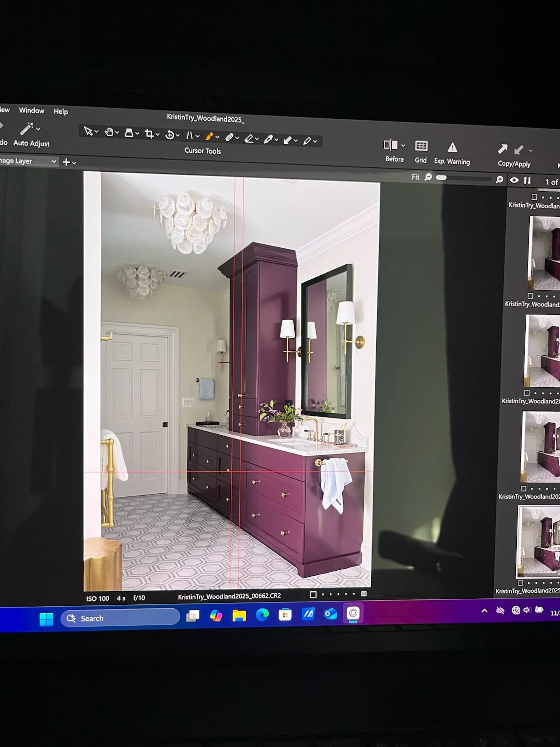Click the plus icon to add layer
The image size is (560, 747).
pyautogui.click(x=66, y=162)
